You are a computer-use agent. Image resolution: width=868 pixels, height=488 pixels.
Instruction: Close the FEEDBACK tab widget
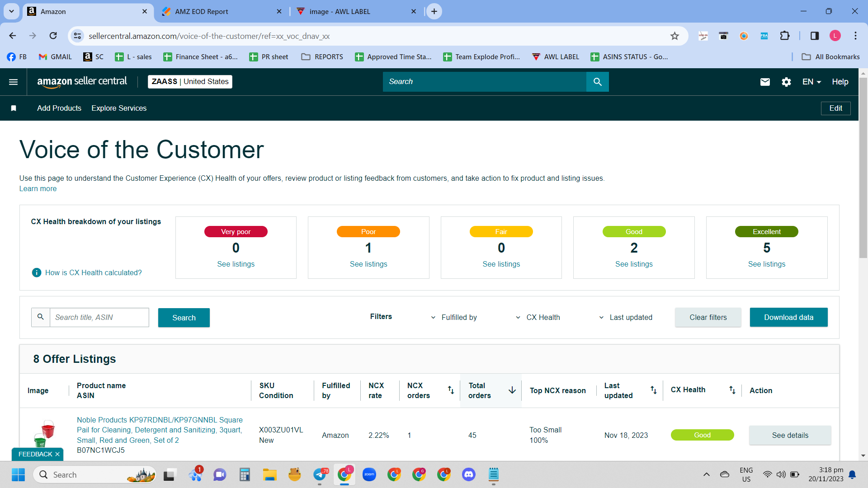pyautogui.click(x=57, y=454)
